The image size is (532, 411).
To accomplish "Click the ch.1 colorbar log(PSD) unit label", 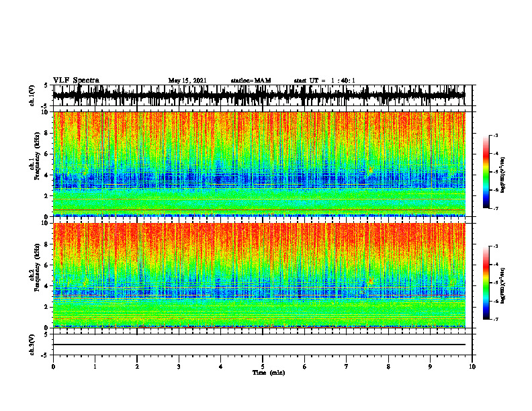I will pos(503,175).
